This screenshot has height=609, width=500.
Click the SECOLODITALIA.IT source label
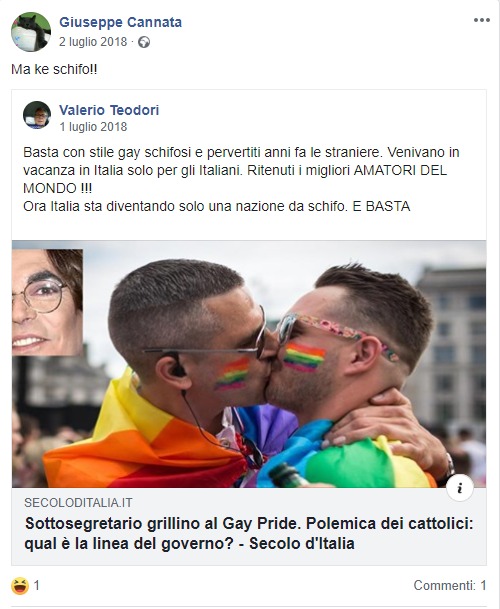click(78, 503)
